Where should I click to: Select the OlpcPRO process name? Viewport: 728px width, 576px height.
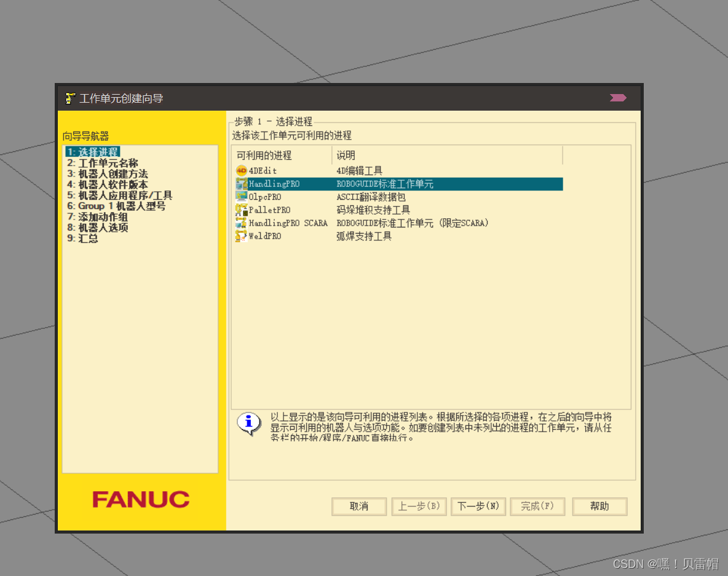(x=265, y=197)
